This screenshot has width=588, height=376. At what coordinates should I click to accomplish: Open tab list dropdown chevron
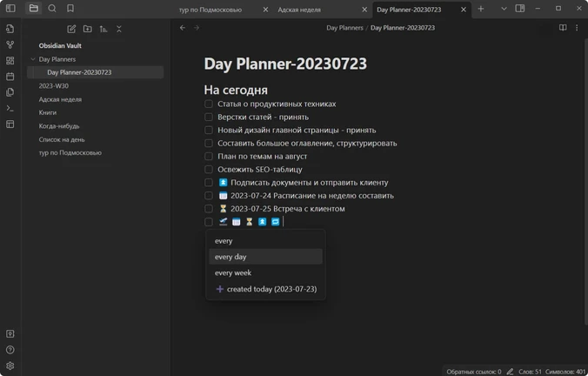pos(504,9)
